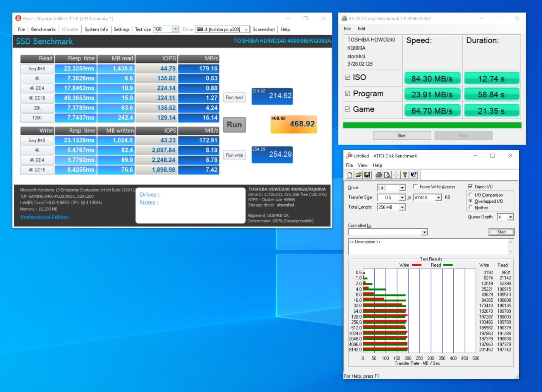This screenshot has height=392, width=542.
Task: Click the blue read score 214.62 box
Action: (x=272, y=96)
